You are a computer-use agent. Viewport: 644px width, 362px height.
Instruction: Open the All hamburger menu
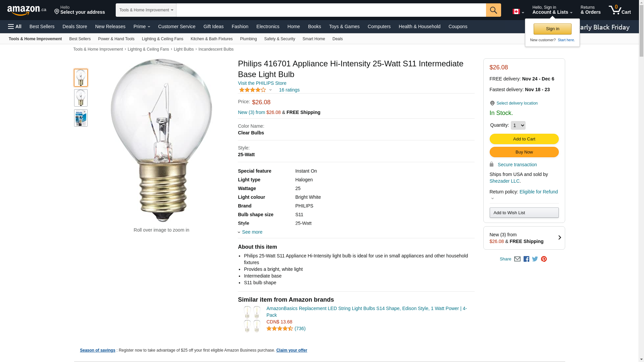[15, 26]
